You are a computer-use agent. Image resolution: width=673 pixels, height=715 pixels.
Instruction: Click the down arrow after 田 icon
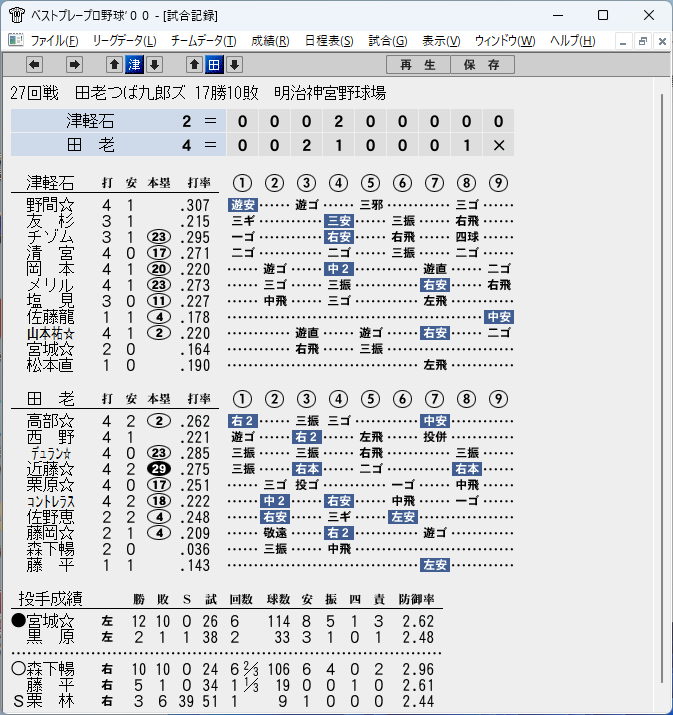coord(234,65)
